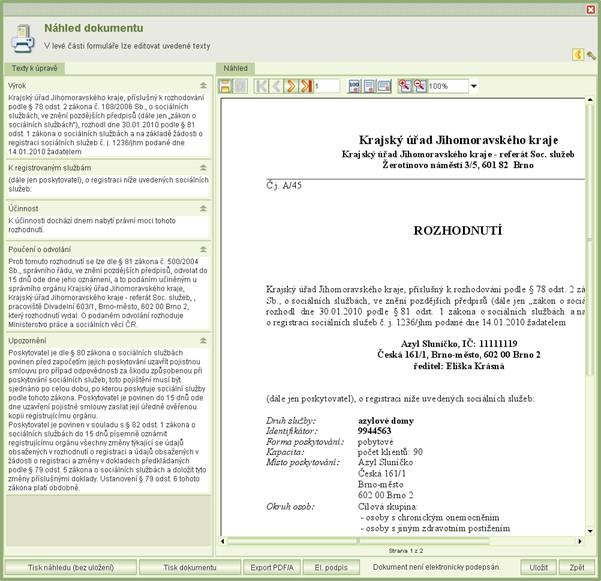Go to next page of preview
The width and height of the screenshot is (601, 581).
coord(291,86)
